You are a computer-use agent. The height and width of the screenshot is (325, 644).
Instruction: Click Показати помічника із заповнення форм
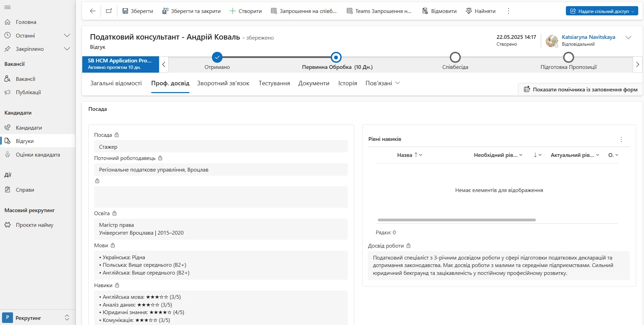[581, 89]
